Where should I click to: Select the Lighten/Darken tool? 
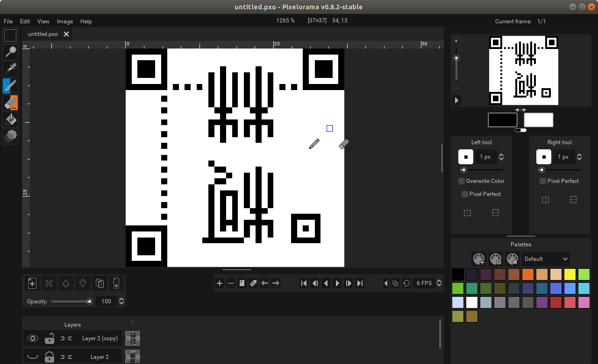(x=10, y=136)
